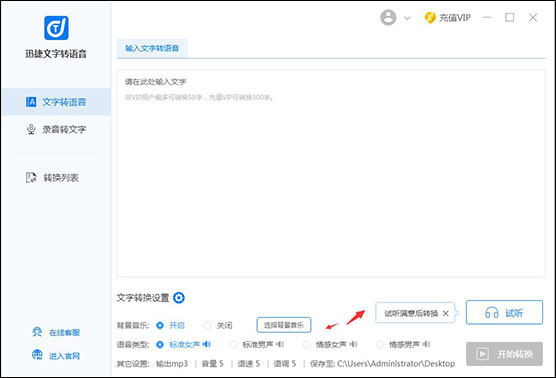Minimize the application window
Viewport: 556px width, 378px height.
click(488, 17)
